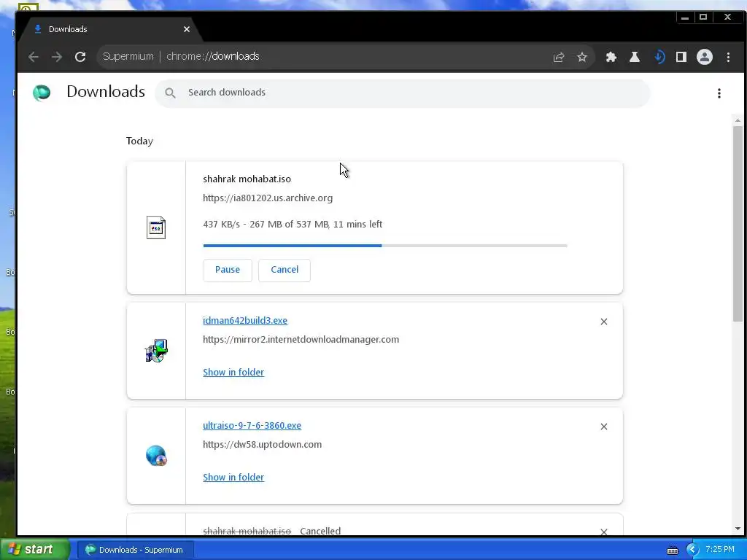
Task: Click the download progress bar
Action: tap(385, 246)
